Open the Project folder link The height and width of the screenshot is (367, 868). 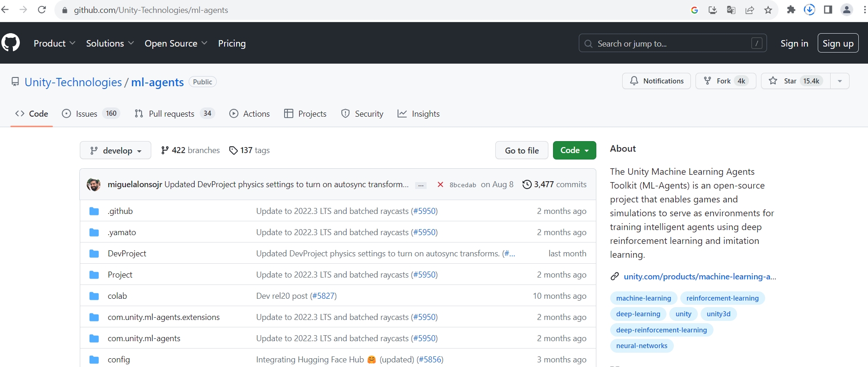tap(120, 275)
